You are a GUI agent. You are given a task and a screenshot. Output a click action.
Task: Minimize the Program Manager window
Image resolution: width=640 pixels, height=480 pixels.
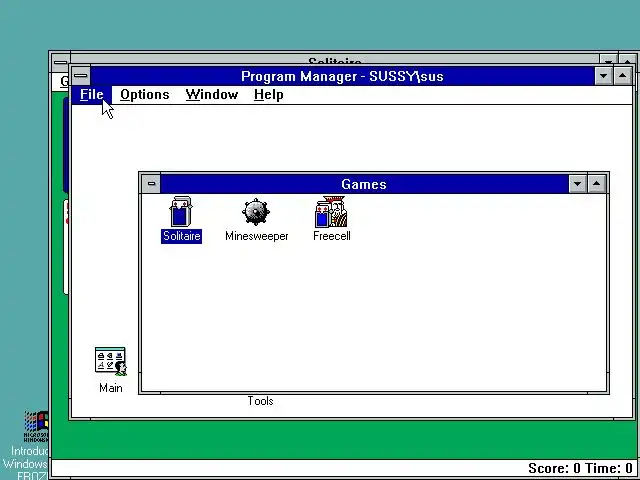point(603,76)
